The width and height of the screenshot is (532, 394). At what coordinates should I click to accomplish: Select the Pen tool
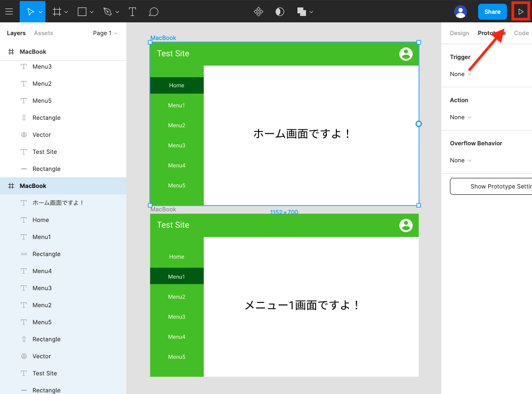[x=108, y=12]
